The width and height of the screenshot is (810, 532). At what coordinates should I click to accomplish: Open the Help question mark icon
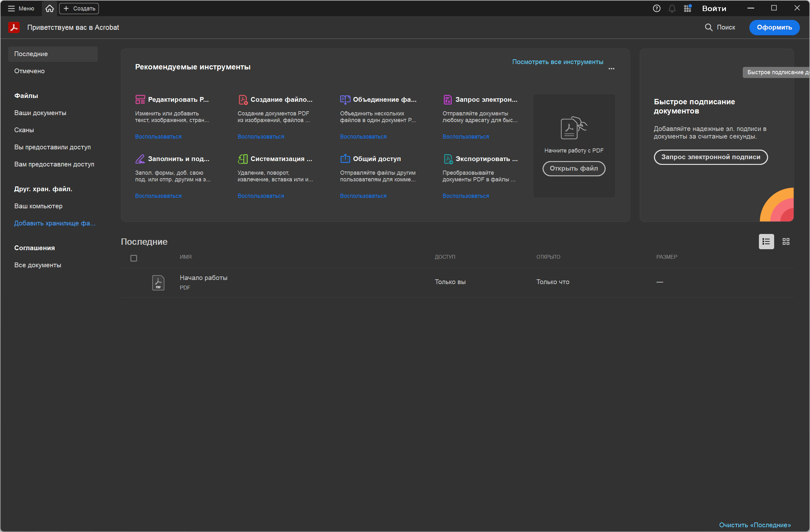pyautogui.click(x=656, y=9)
